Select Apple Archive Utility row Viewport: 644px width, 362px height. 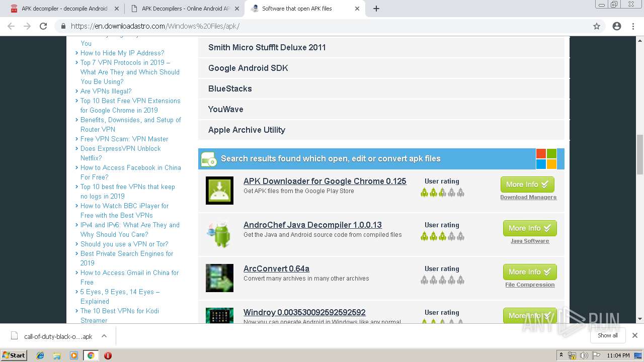tap(381, 130)
